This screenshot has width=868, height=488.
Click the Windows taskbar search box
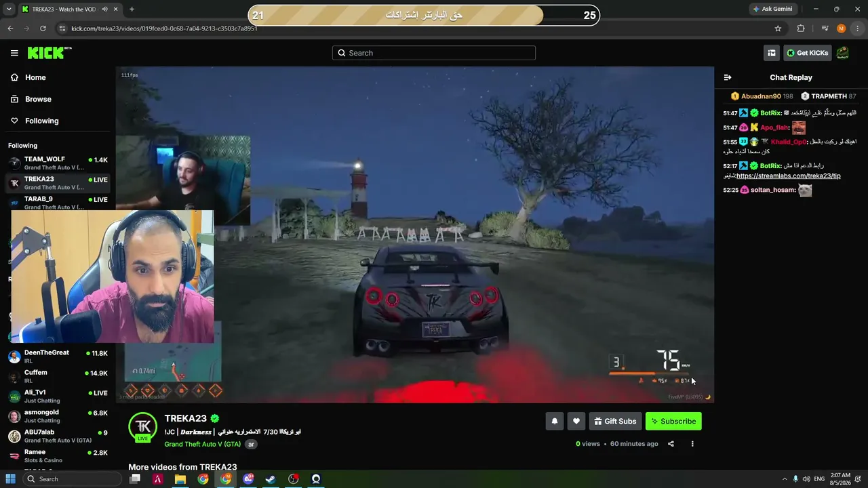pos(73,479)
